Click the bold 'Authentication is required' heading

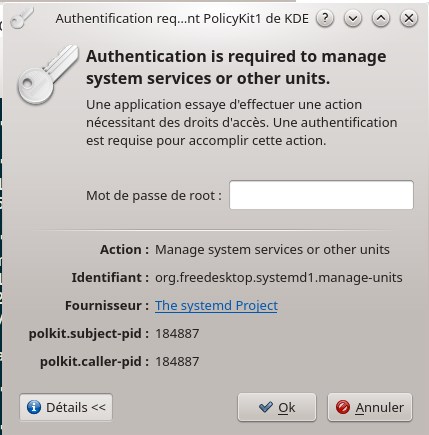tap(236, 67)
